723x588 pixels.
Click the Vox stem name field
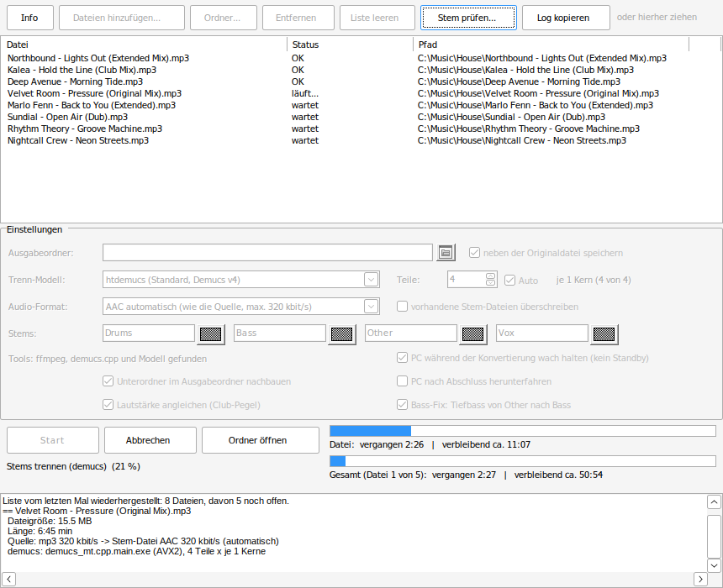click(x=542, y=333)
